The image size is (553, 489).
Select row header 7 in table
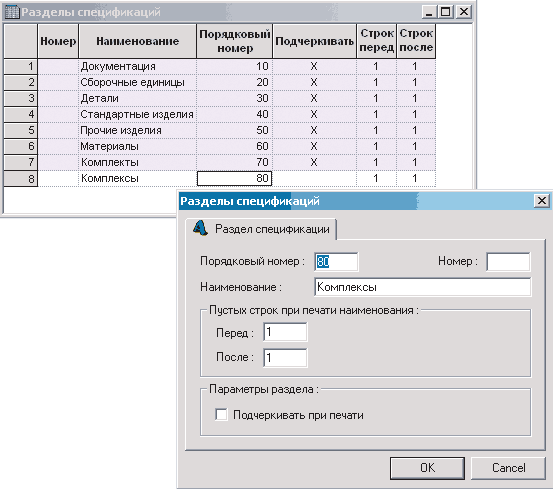coord(20,162)
